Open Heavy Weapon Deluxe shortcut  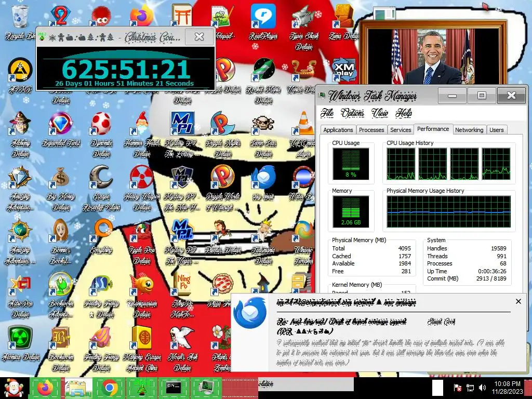(x=142, y=177)
